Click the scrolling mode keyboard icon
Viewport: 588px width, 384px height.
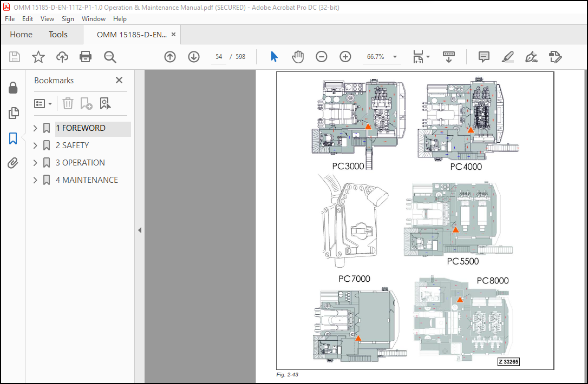coord(448,57)
